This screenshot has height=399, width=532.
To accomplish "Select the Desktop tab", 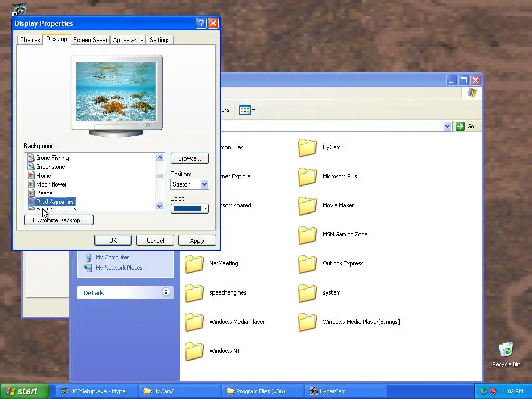I will tap(57, 39).
